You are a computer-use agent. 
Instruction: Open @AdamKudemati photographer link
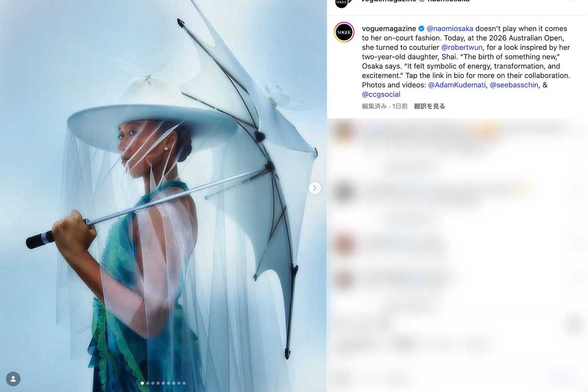[x=456, y=85]
